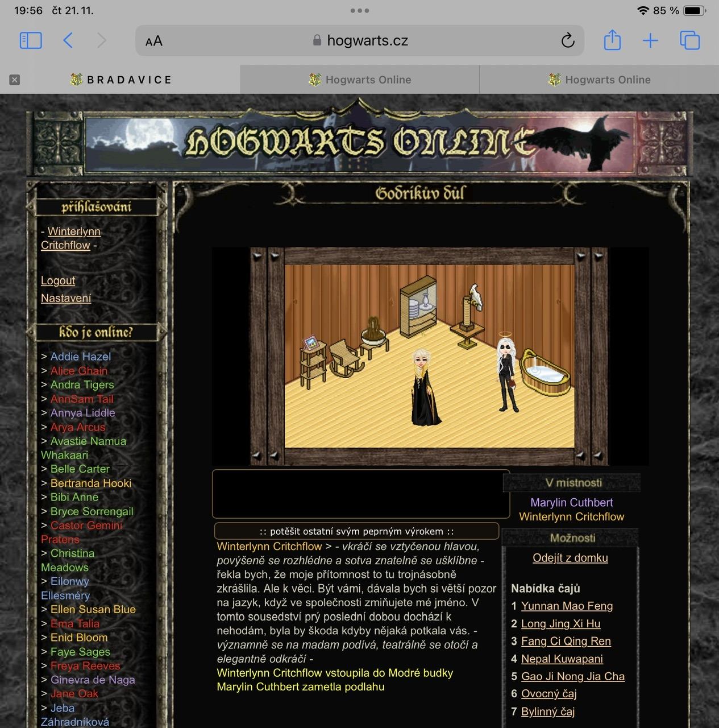Viewport: 719px width, 728px height.
Task: Click Belle Carter in online list
Action: point(80,469)
